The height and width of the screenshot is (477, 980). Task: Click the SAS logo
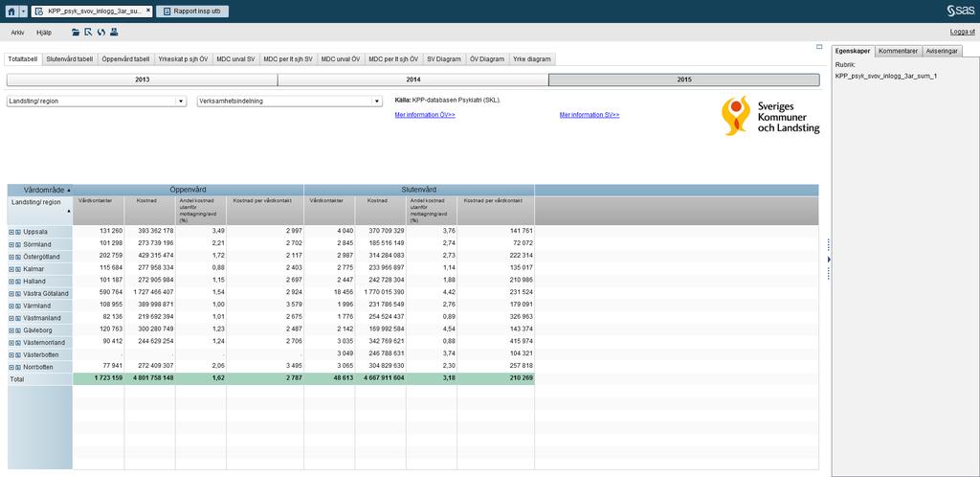coord(961,11)
